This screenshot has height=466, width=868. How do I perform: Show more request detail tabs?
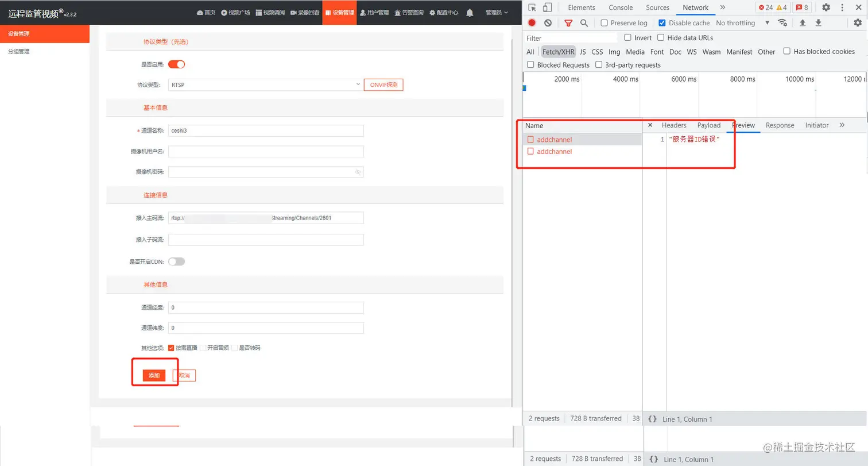(x=842, y=125)
